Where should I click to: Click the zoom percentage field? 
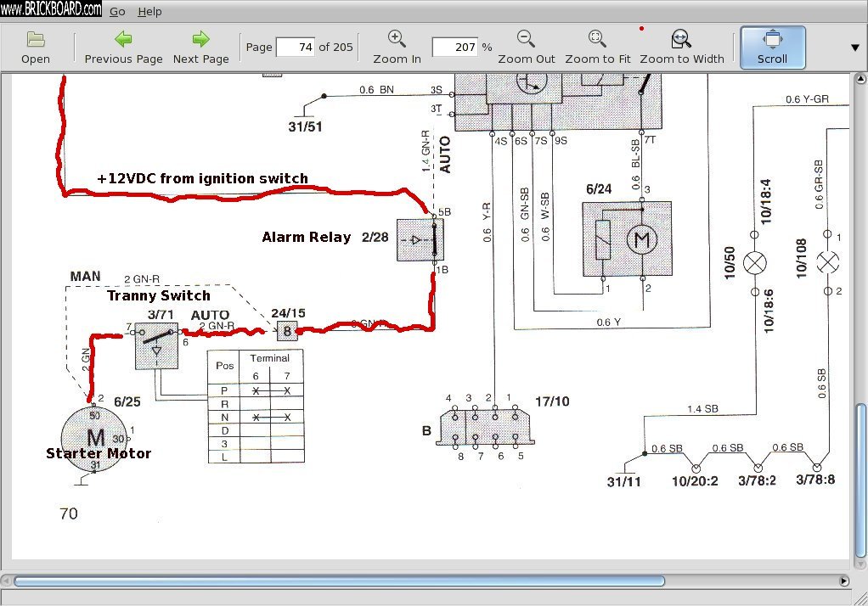tap(454, 48)
